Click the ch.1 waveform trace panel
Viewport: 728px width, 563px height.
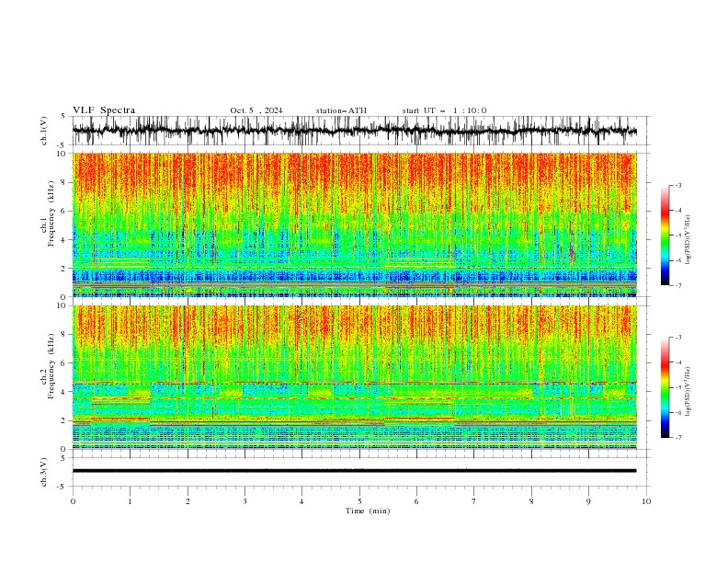(x=361, y=131)
